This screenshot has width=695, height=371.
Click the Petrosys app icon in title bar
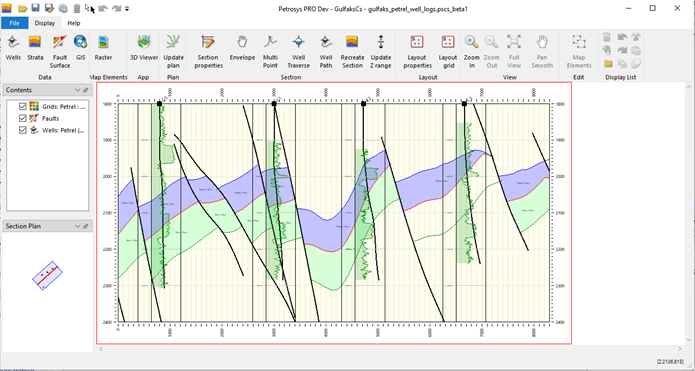[x=7, y=8]
